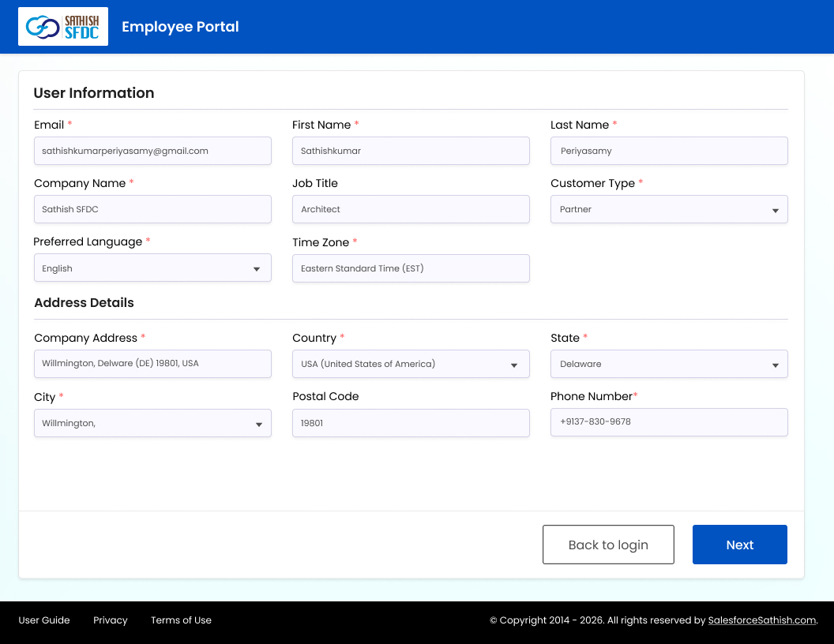The image size is (834, 644).
Task: Select the Phone Number input
Action: (x=669, y=422)
